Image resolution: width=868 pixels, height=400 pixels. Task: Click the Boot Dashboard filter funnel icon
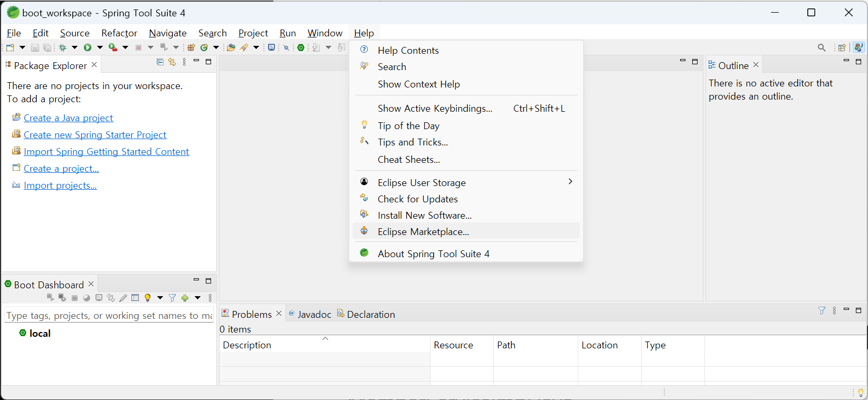(x=172, y=298)
